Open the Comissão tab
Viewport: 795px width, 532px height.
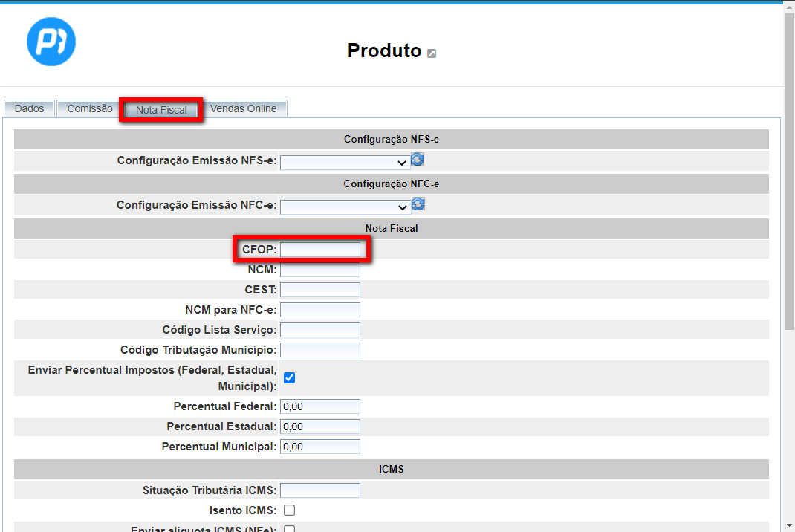click(x=90, y=108)
